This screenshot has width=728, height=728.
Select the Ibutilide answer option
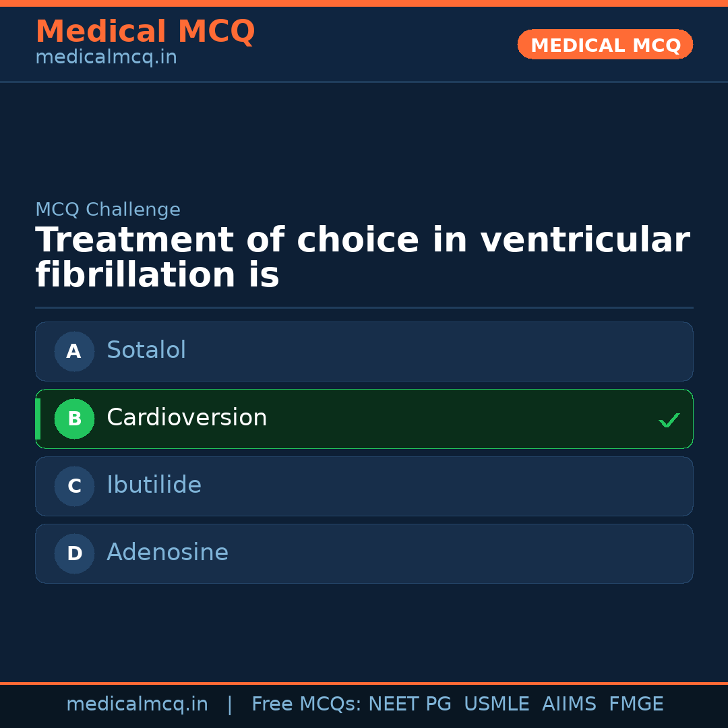point(364,486)
